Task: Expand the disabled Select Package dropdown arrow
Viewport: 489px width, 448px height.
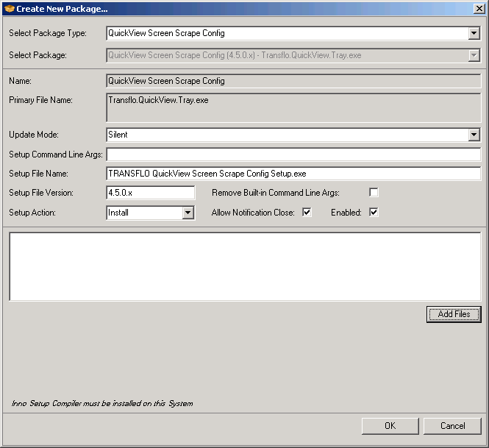Action: pyautogui.click(x=474, y=55)
